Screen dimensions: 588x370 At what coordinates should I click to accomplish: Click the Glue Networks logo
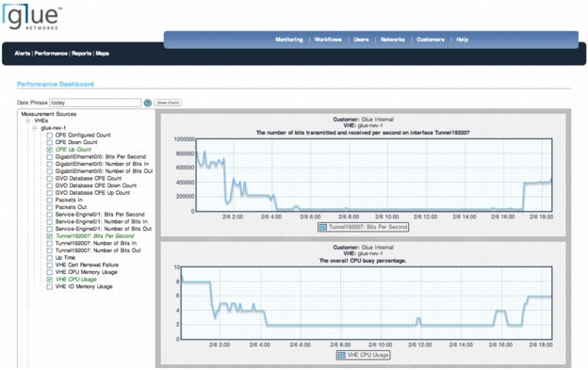tap(31, 16)
